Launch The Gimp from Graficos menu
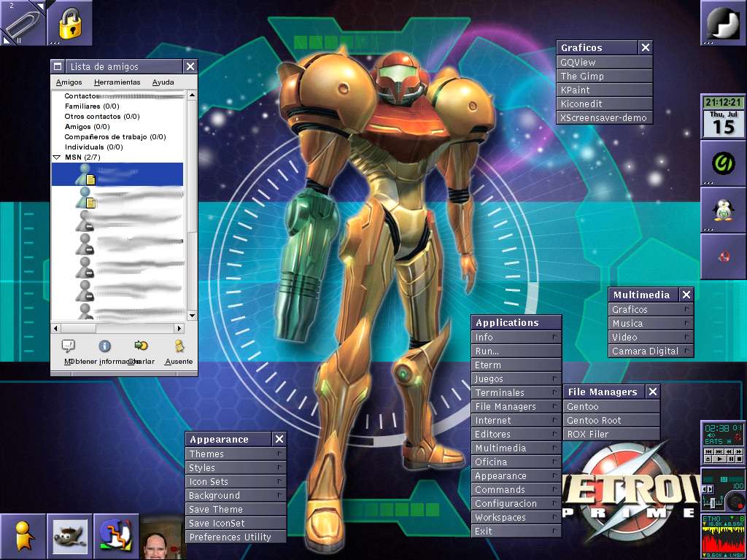The height and width of the screenshot is (560, 747). coord(604,76)
